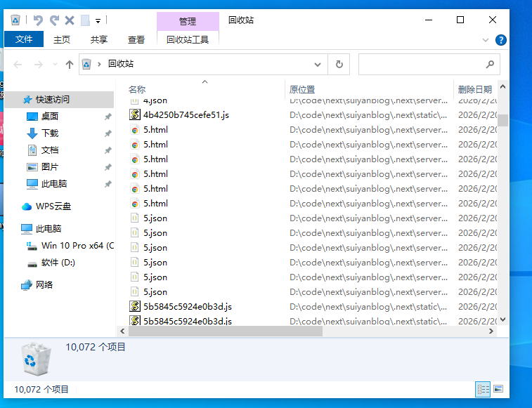This screenshot has height=408, width=532.
Task: Open the Customize Quick Access Toolbar dropdown
Action: point(98,20)
